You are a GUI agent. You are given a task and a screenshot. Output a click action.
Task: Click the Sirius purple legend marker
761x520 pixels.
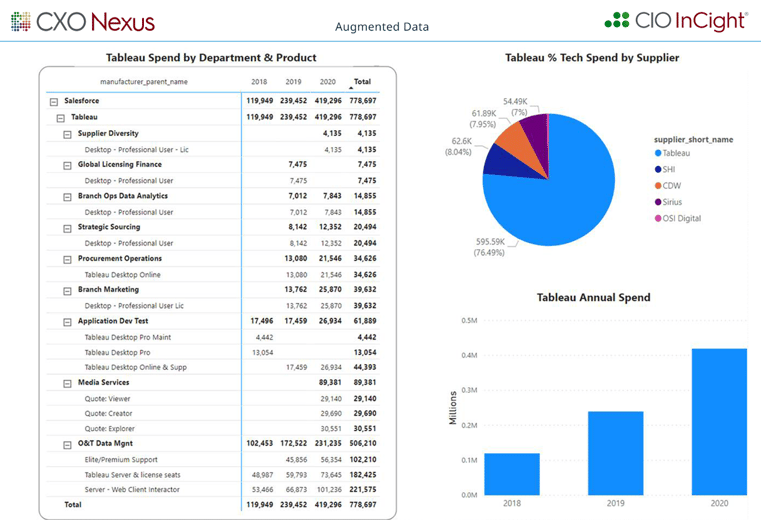pos(658,200)
